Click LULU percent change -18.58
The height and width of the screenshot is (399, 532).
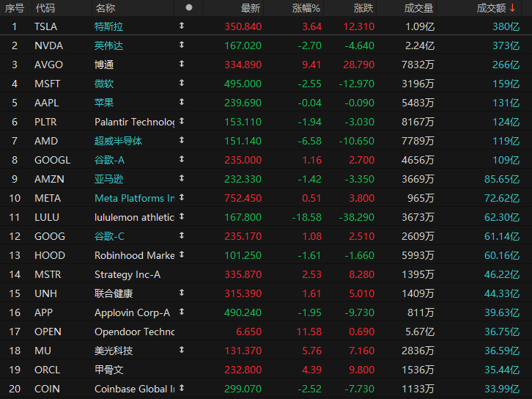tap(307, 217)
